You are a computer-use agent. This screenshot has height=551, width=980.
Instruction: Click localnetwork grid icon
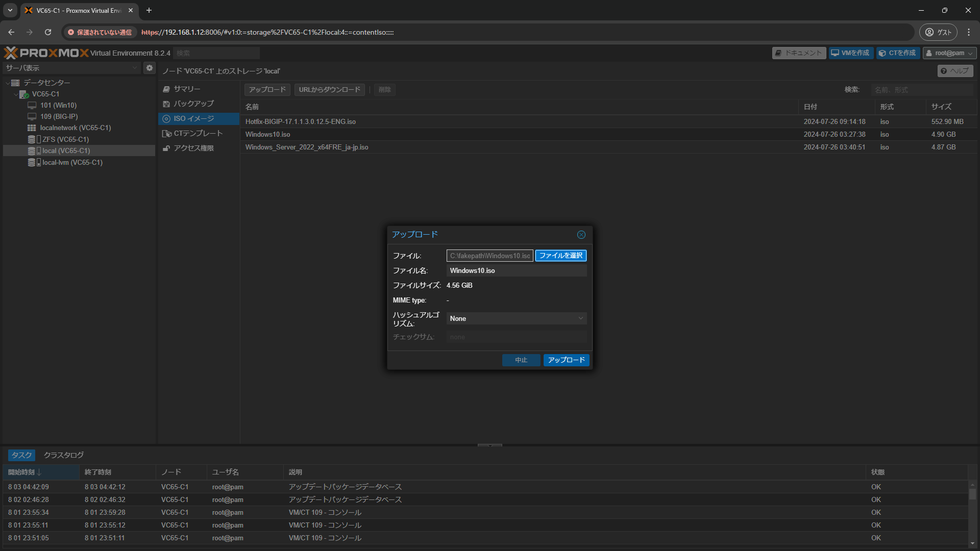(x=32, y=128)
